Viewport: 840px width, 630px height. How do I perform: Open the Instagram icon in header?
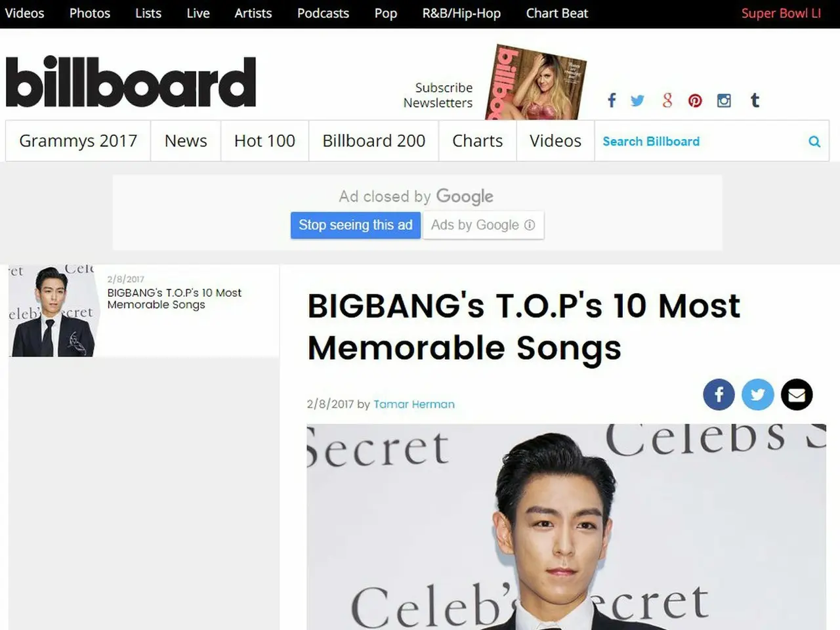coord(724,100)
